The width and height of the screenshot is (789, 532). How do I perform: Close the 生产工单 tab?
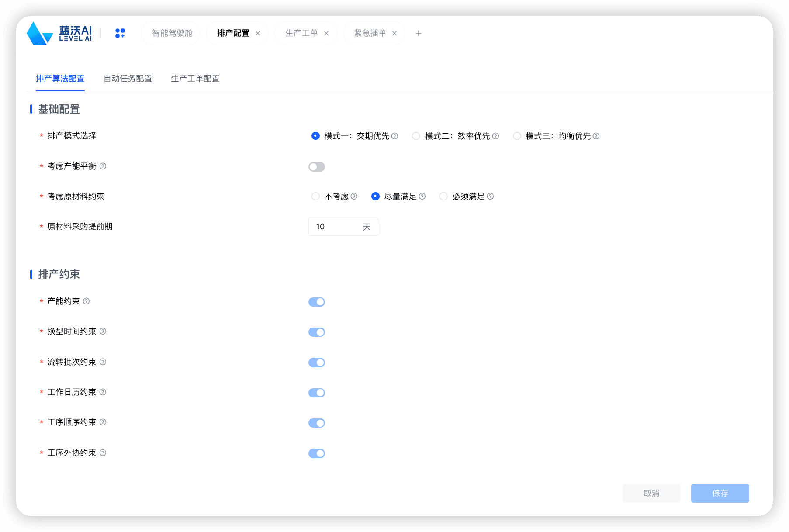click(x=326, y=33)
